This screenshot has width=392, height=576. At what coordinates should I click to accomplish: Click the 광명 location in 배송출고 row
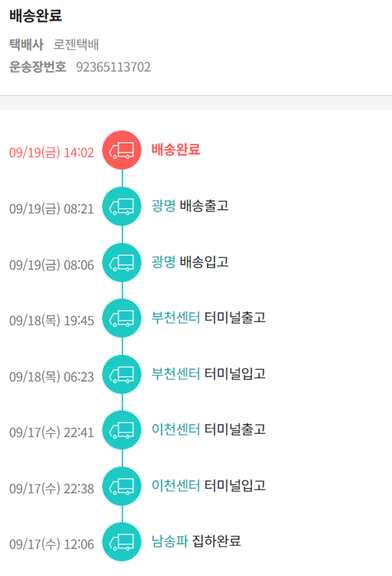[x=164, y=206]
